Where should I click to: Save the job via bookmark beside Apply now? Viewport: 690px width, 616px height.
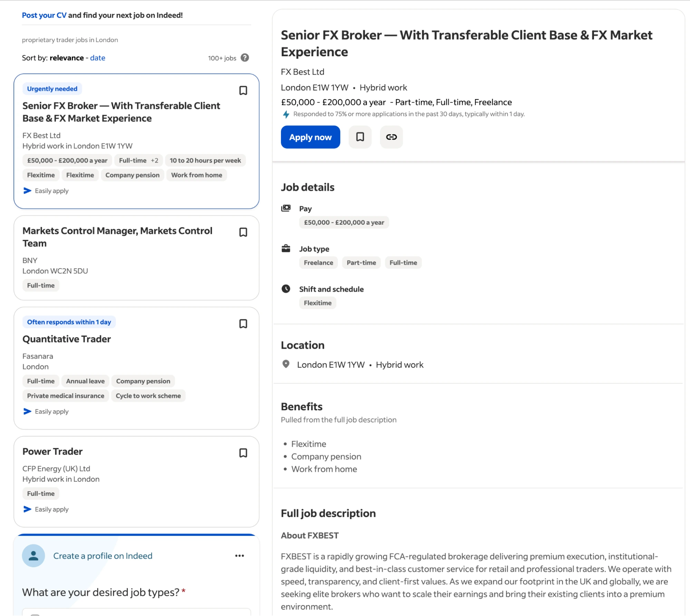pos(360,137)
